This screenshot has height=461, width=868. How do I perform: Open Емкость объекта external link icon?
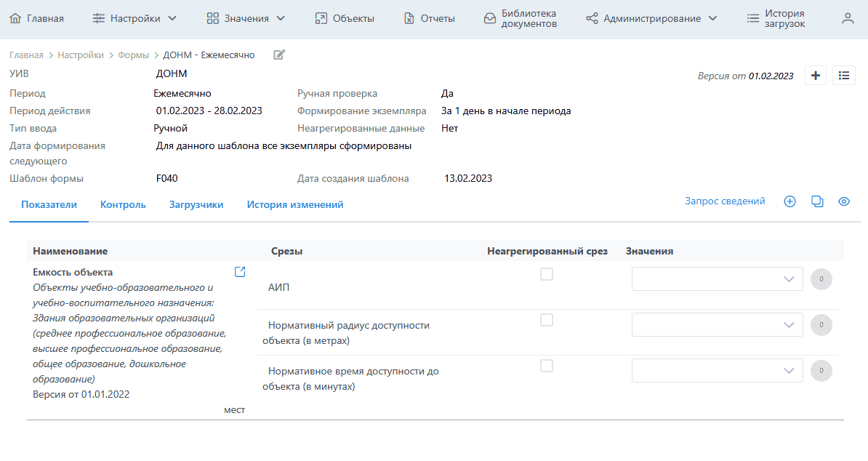(240, 272)
